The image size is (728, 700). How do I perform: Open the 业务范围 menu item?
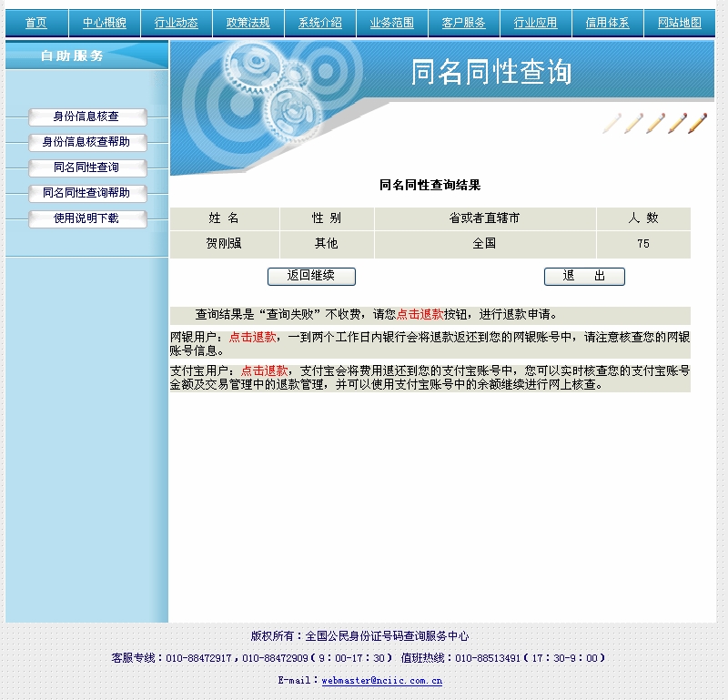tap(392, 22)
